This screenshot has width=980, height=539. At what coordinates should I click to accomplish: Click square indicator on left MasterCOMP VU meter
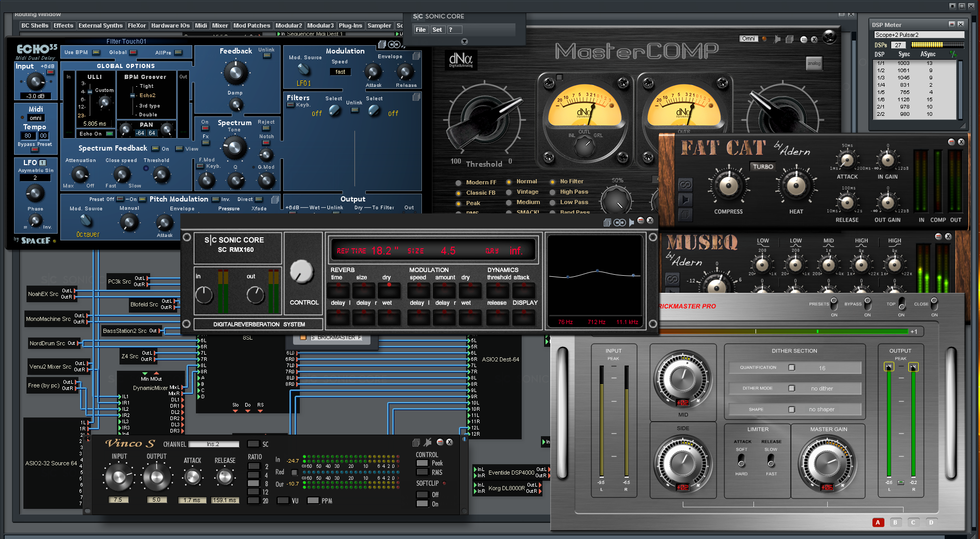[x=559, y=77]
